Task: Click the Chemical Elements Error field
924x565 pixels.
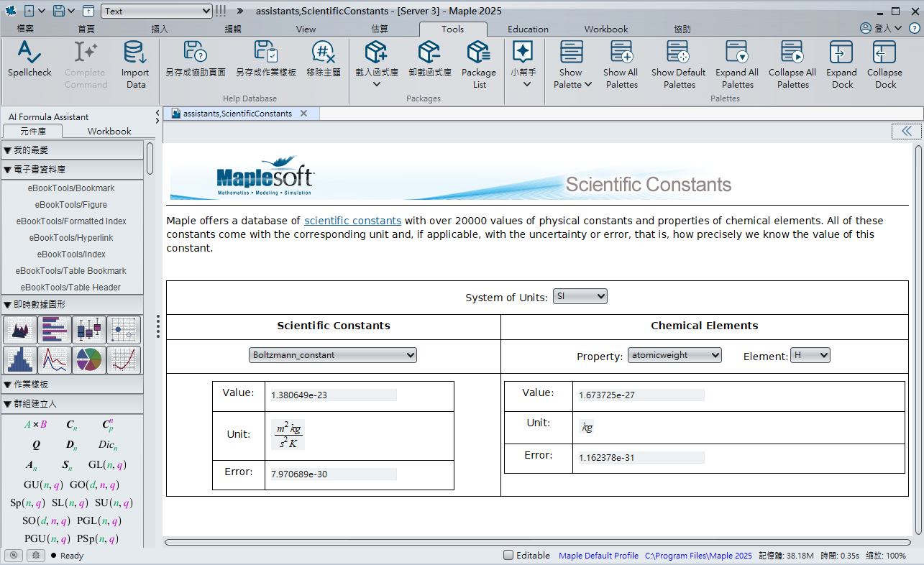Action: [641, 458]
